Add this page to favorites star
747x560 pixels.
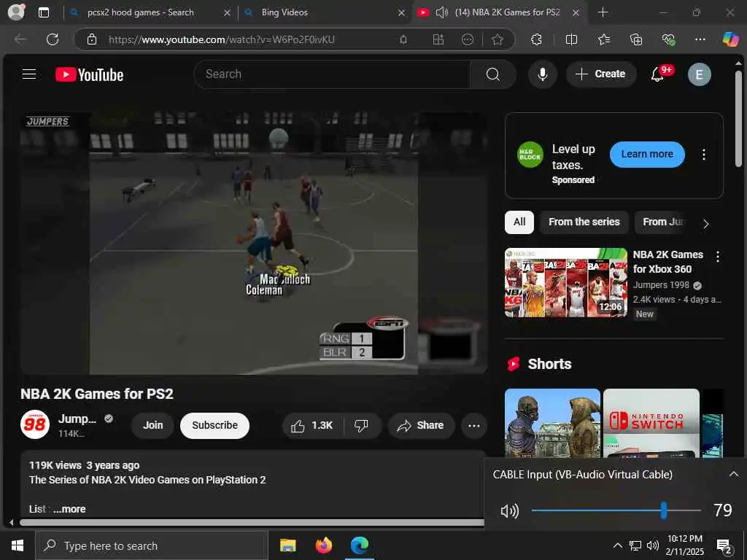(497, 39)
